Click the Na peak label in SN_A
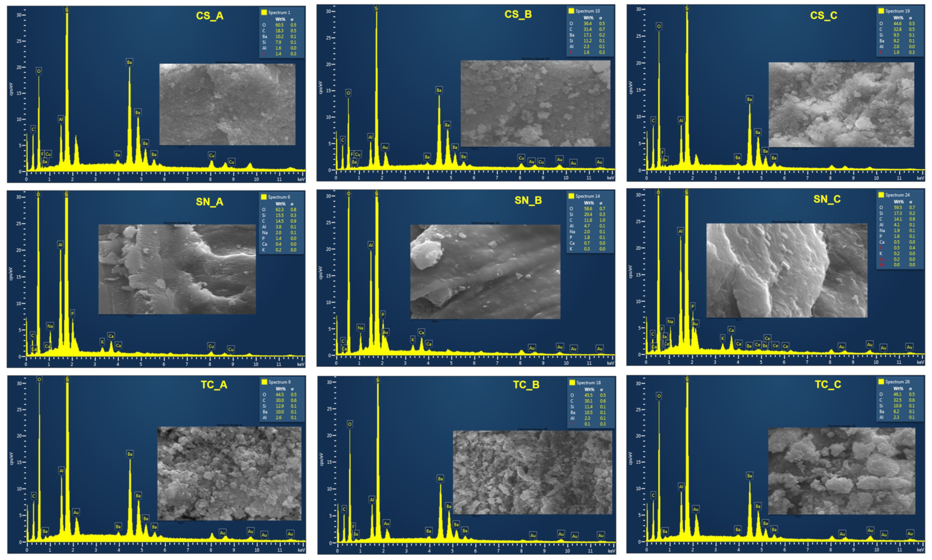 coord(50,326)
